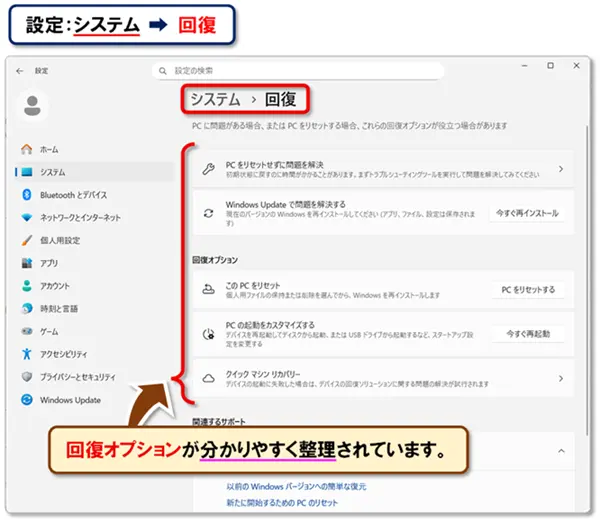Click the search magnifier icon

click(x=163, y=71)
